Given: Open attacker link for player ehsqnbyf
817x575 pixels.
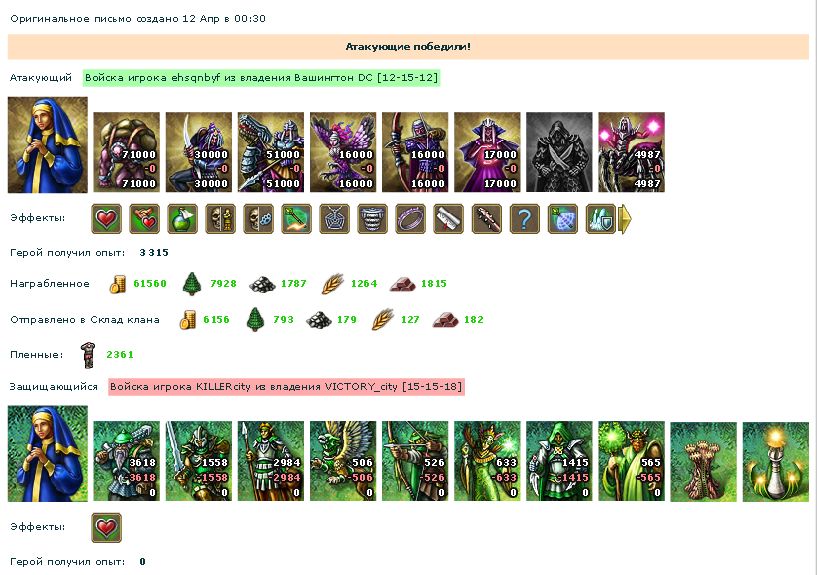Looking at the screenshot, I should (262, 78).
